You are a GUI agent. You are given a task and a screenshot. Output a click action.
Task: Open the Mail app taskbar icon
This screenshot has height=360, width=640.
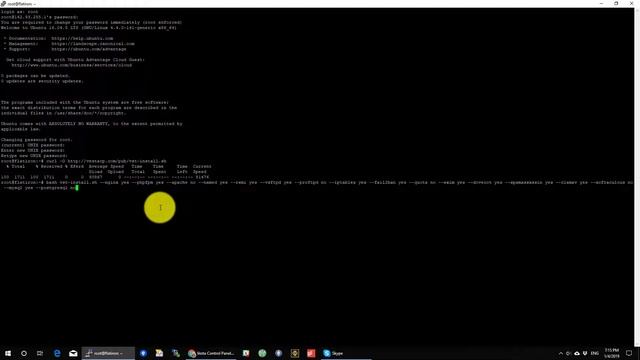pos(73,353)
